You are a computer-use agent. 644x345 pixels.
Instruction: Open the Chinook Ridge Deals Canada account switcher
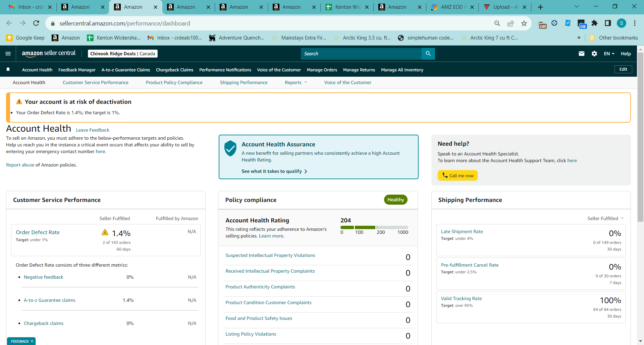coord(123,54)
